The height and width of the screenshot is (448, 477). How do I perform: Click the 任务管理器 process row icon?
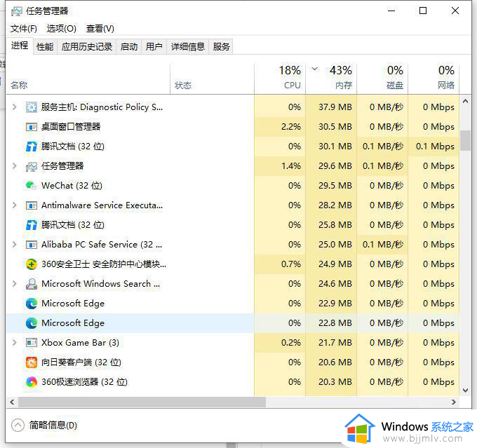pyautogui.click(x=32, y=166)
